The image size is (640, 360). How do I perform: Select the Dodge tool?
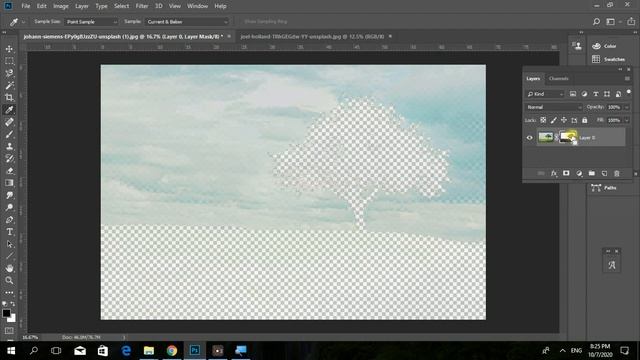9,207
